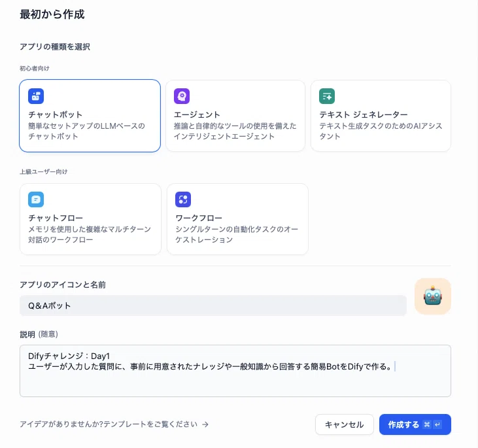Click the return key icon on create button
The image size is (478, 448).
click(x=437, y=424)
